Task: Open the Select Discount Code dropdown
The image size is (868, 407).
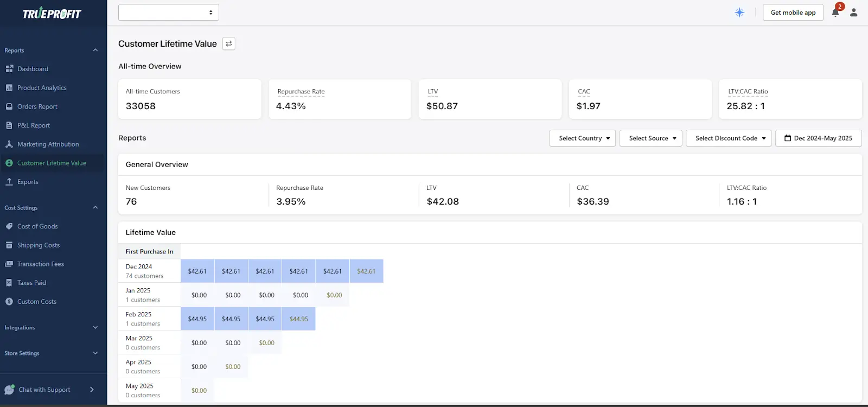Action: 729,138
